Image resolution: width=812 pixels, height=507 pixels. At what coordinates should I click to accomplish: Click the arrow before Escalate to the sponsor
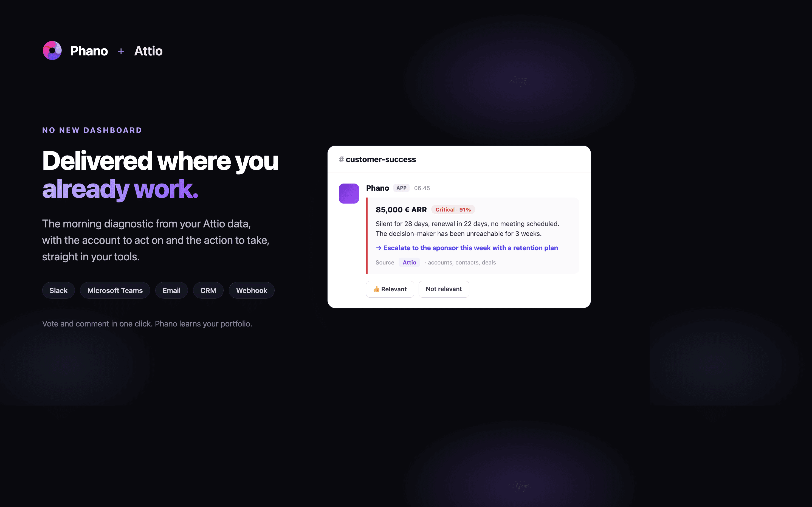click(x=379, y=248)
